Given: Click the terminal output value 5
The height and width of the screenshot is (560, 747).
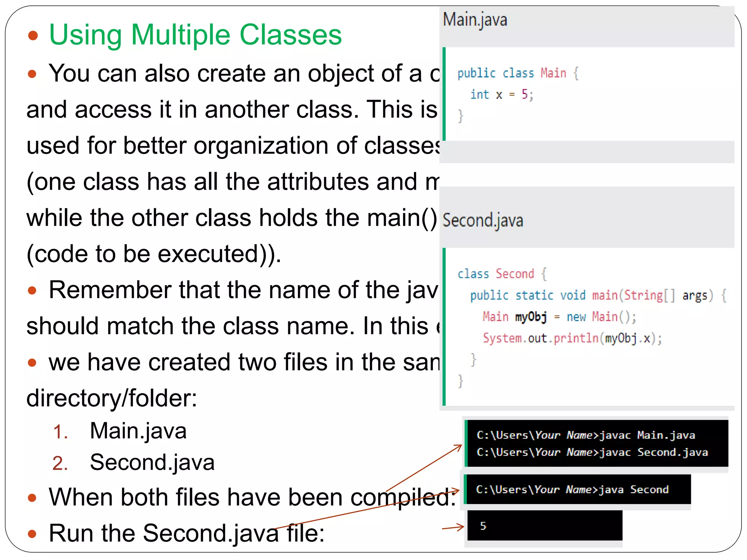Looking at the screenshot, I should tap(483, 526).
